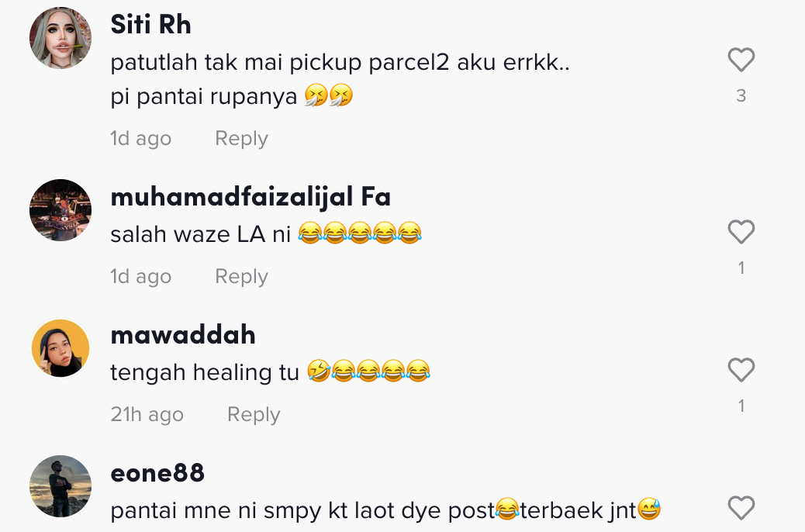
Task: Open muhamadfaizalijal Fa username link
Action: [x=250, y=197]
